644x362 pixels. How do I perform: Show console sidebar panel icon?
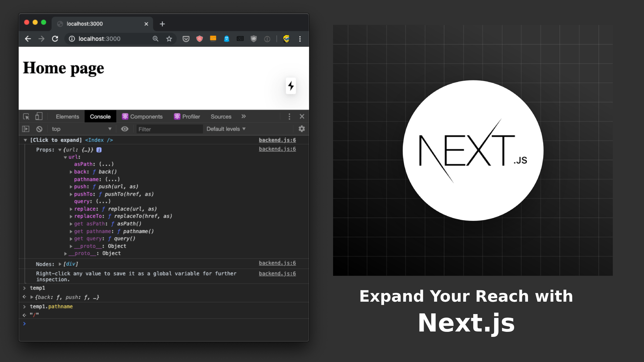[26, 129]
